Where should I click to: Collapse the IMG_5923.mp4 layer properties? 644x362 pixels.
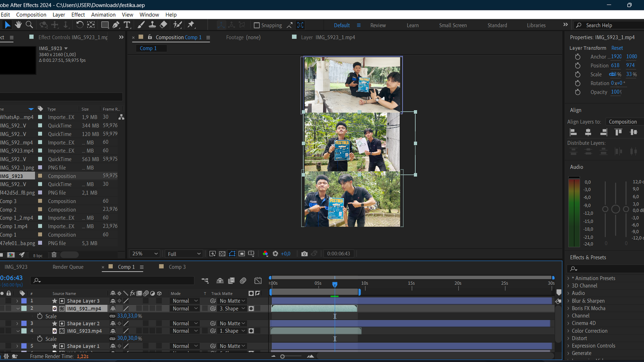(x=18, y=331)
